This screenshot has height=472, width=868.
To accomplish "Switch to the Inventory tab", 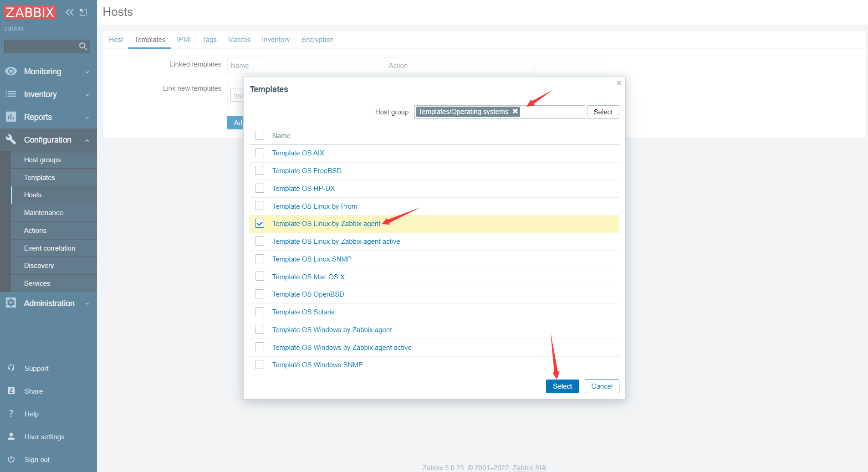I will pyautogui.click(x=276, y=40).
